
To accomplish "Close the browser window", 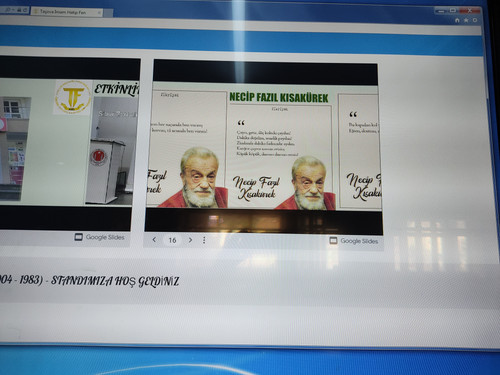I will tap(470, 11).
